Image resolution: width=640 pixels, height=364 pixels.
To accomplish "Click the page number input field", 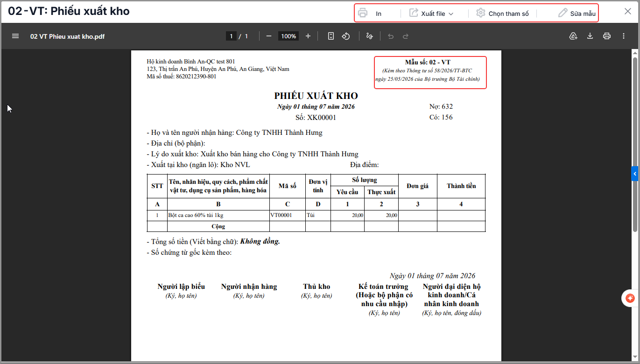I will (x=231, y=36).
